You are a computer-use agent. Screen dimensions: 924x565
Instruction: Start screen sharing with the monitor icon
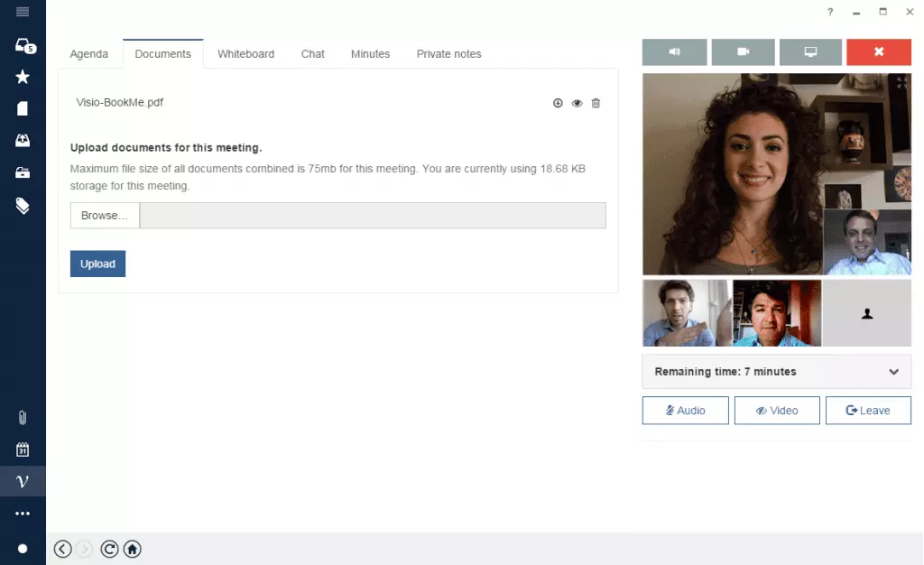pos(810,52)
